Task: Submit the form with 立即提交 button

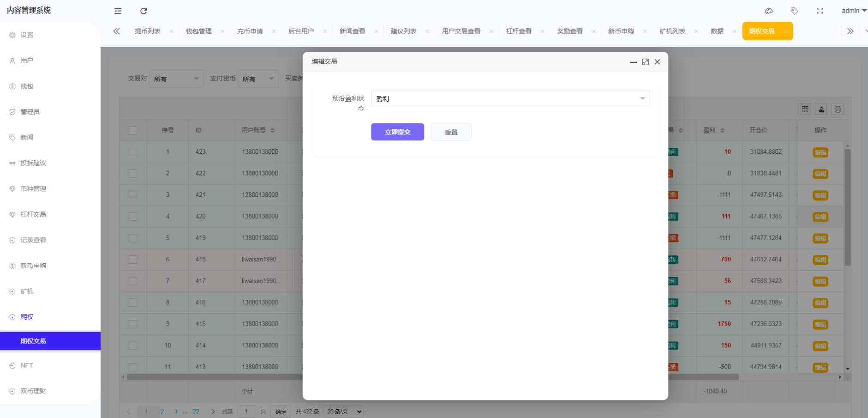Action: pos(397,132)
